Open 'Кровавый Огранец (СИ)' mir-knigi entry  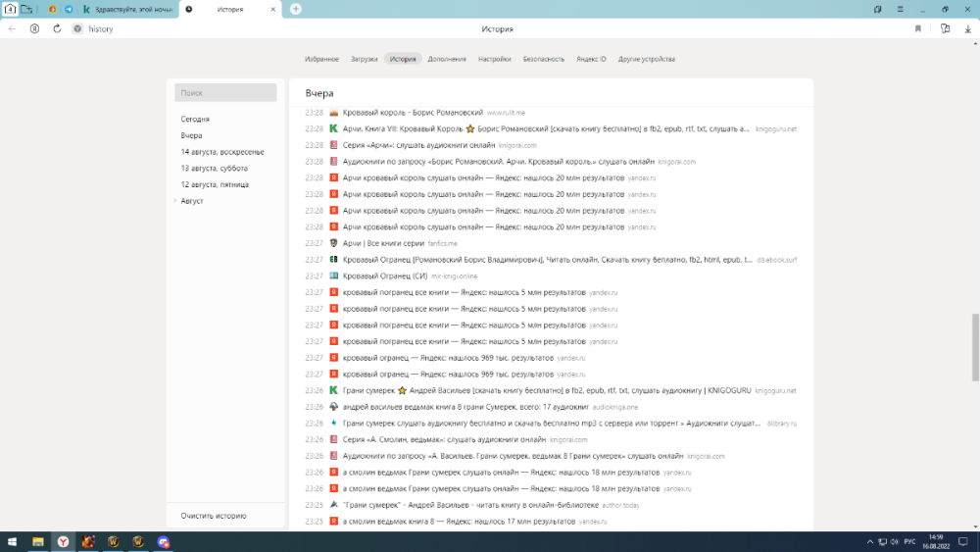pos(385,276)
